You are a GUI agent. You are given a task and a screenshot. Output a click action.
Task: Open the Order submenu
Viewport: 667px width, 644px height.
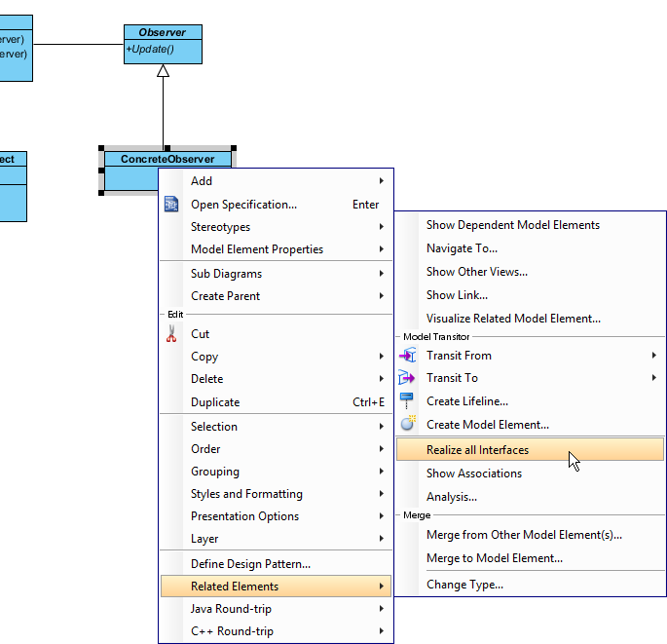276,448
